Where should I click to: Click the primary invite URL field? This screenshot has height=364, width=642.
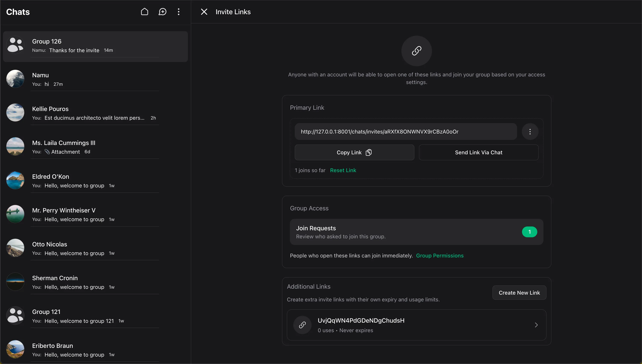point(406,132)
